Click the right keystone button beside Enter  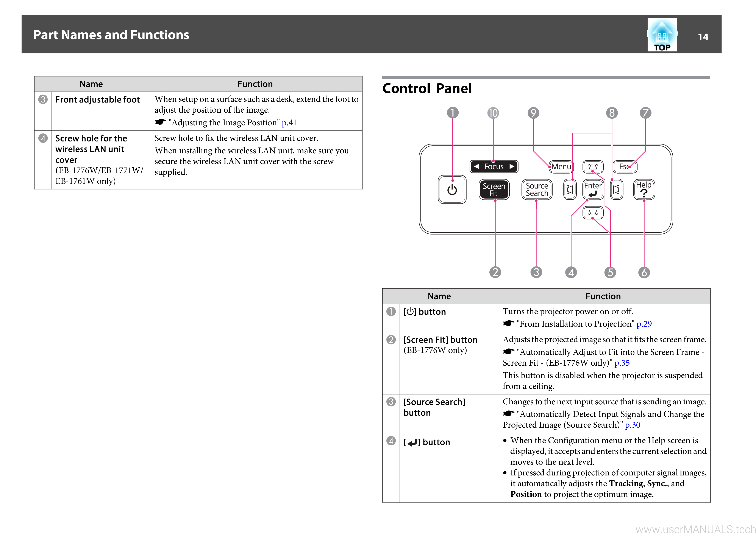click(616, 189)
